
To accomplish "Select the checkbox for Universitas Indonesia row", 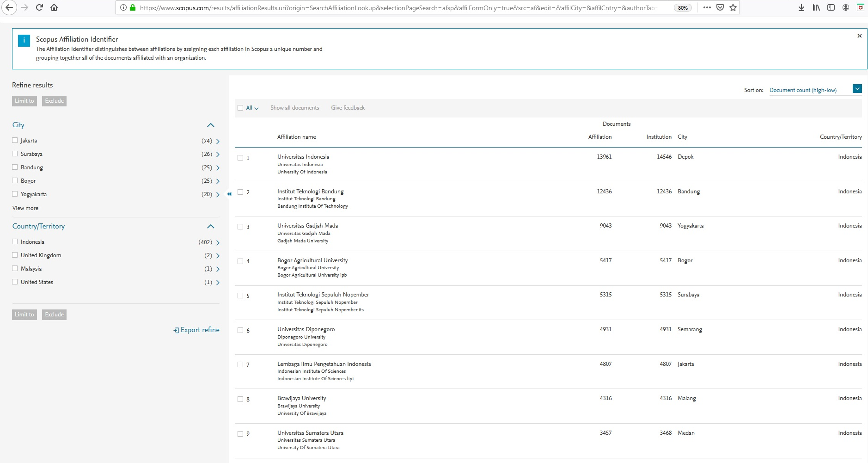I will (x=240, y=158).
